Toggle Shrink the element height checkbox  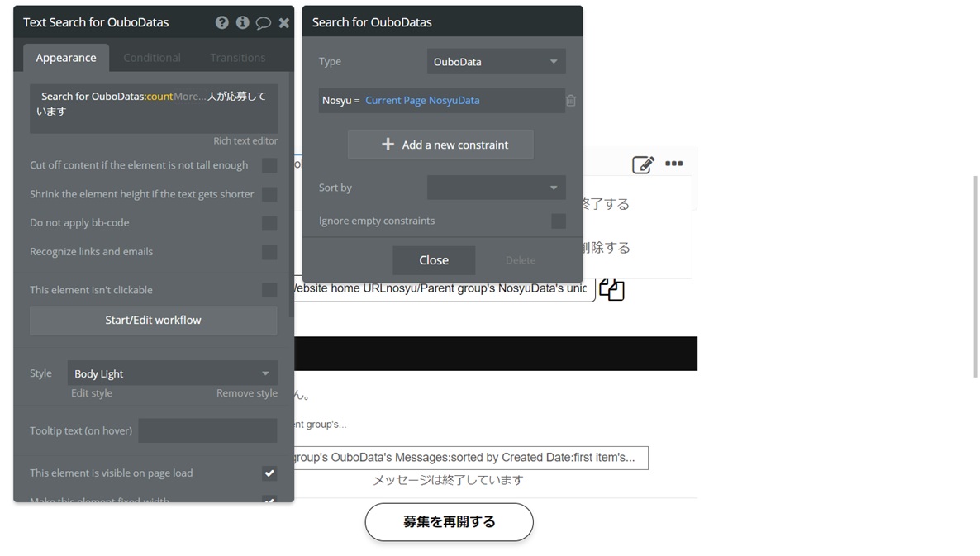point(269,194)
